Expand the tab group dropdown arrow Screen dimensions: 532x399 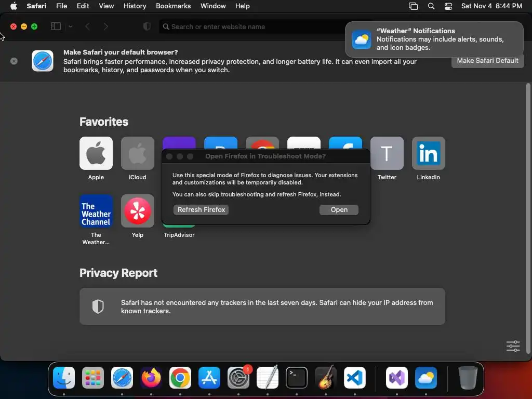coord(71,26)
